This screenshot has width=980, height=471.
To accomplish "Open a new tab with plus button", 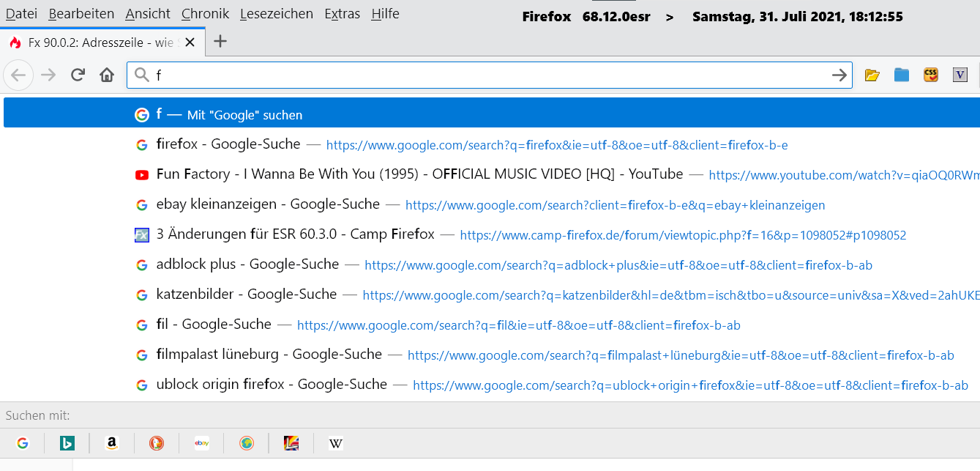I will coord(220,42).
